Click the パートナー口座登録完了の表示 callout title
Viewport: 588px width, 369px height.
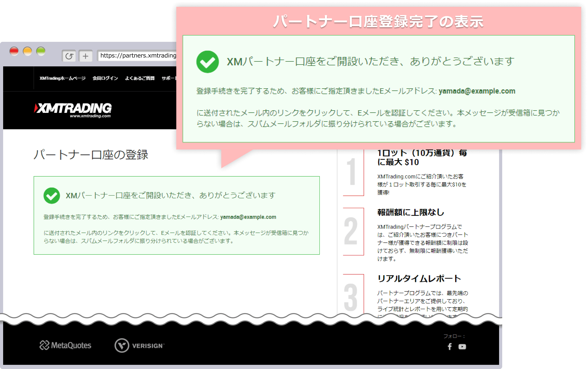tap(378, 21)
